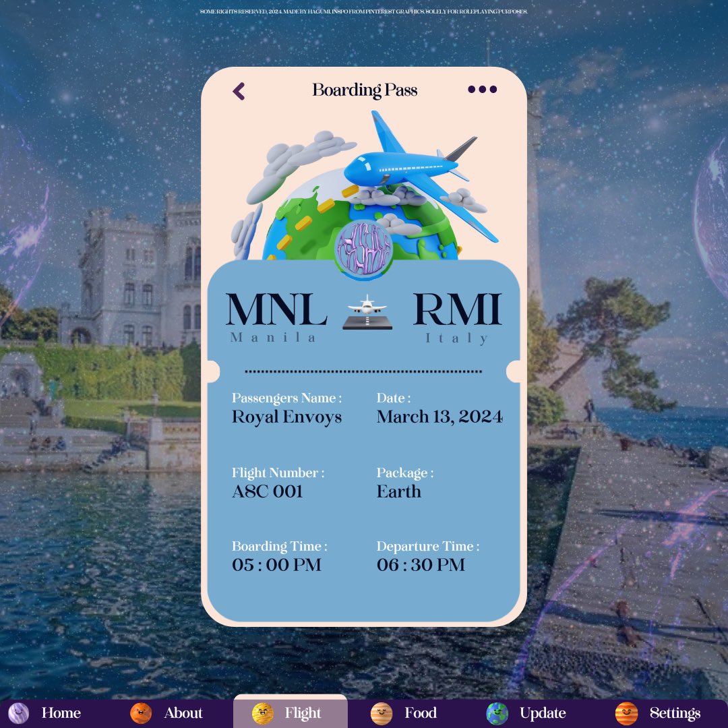
Task: Click the Manila label
Action: tap(273, 338)
